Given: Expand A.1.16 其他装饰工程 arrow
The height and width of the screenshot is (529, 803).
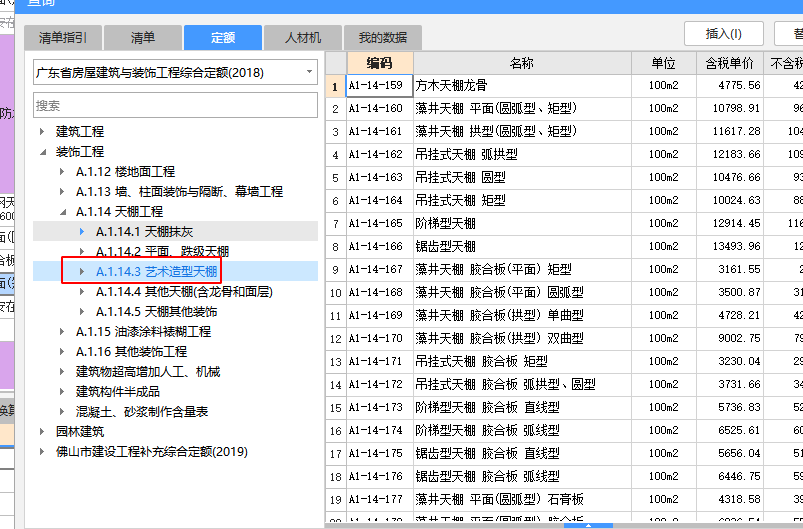Looking at the screenshot, I should (x=62, y=351).
